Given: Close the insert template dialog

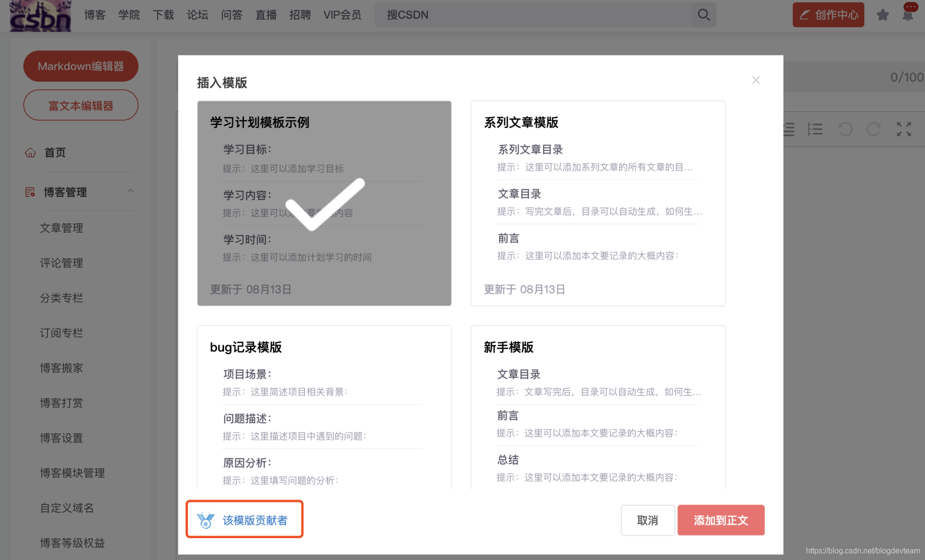Looking at the screenshot, I should [756, 80].
